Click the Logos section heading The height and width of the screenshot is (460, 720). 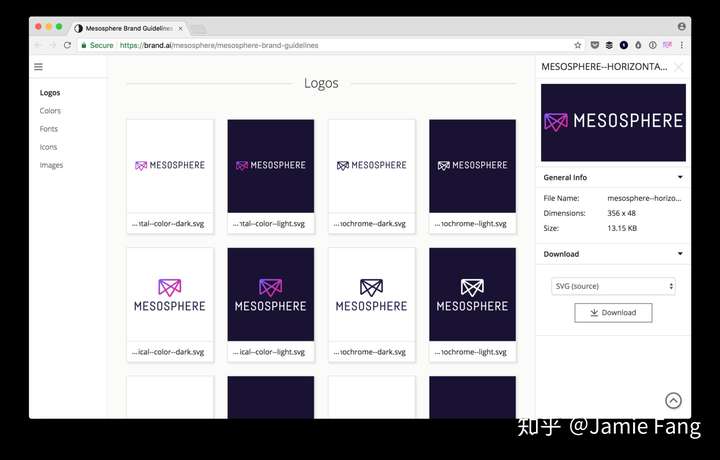coord(321,83)
